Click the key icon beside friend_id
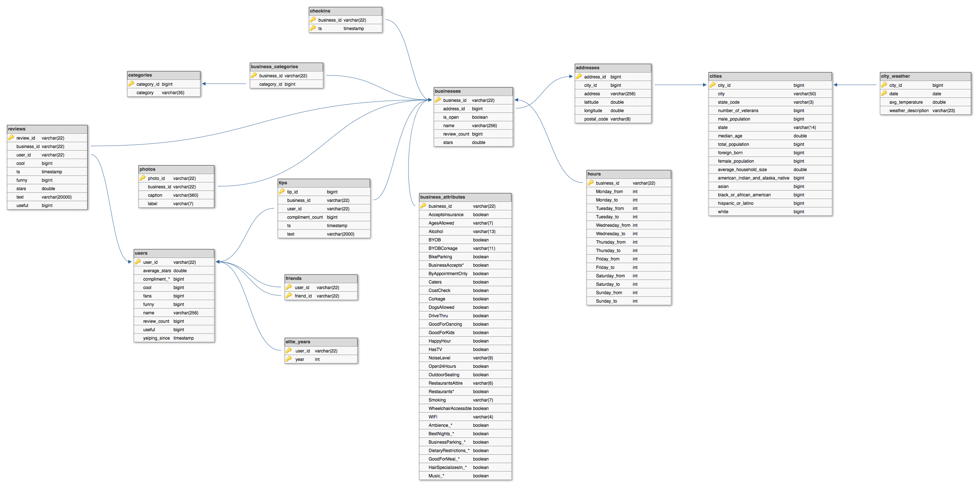The width and height of the screenshot is (980, 488). [289, 296]
